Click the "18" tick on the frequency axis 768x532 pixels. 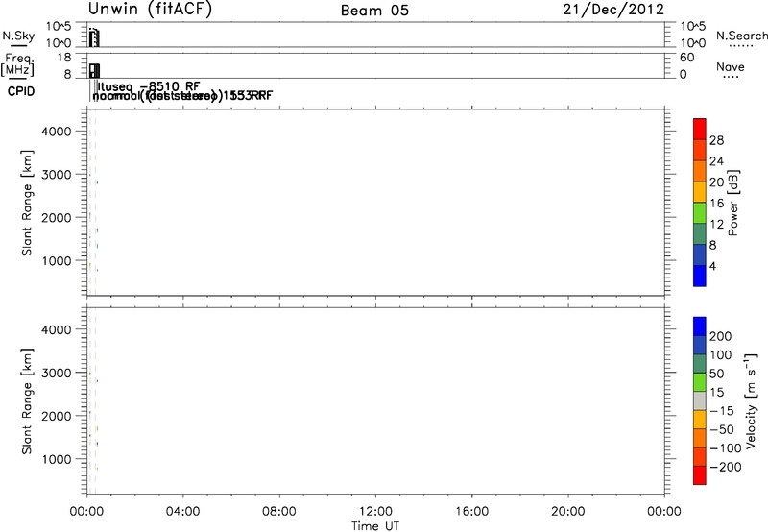[x=64, y=58]
